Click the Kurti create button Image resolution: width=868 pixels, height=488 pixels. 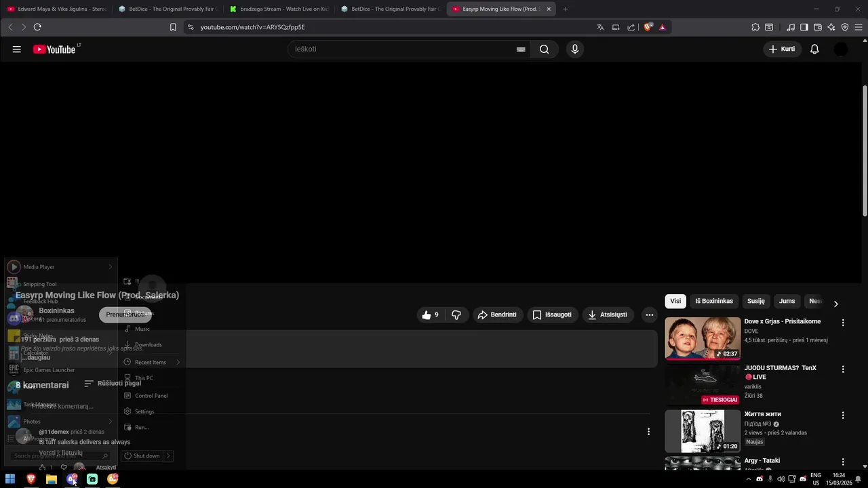coord(782,49)
